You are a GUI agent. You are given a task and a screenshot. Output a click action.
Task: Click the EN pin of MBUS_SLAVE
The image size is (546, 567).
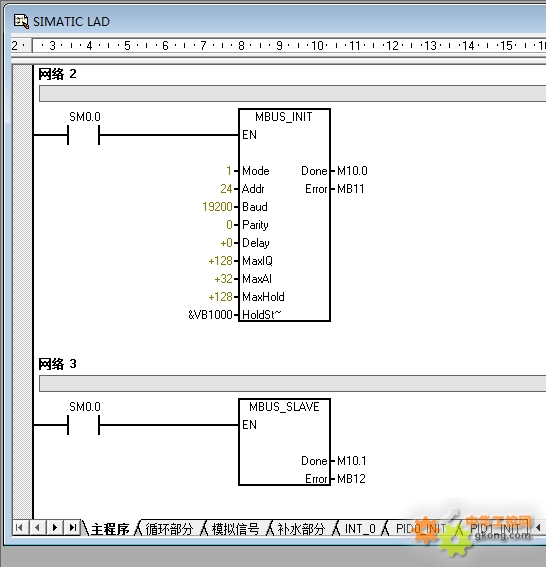click(x=249, y=425)
